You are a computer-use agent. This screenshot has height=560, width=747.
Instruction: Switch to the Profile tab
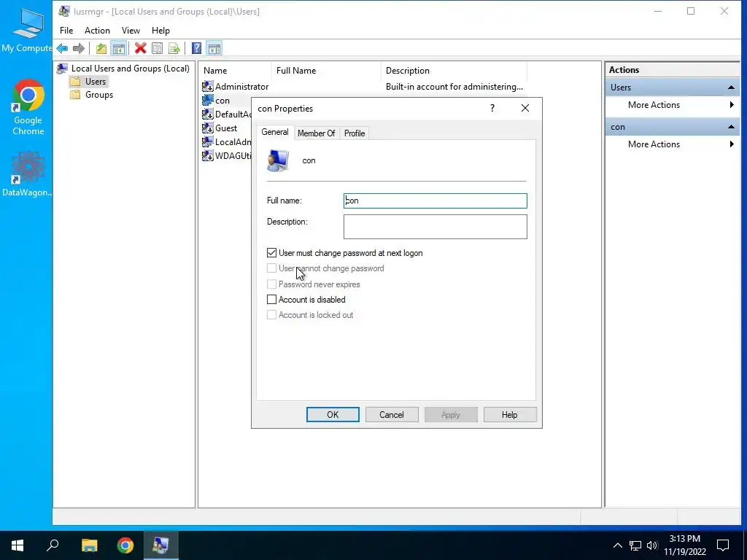point(355,133)
